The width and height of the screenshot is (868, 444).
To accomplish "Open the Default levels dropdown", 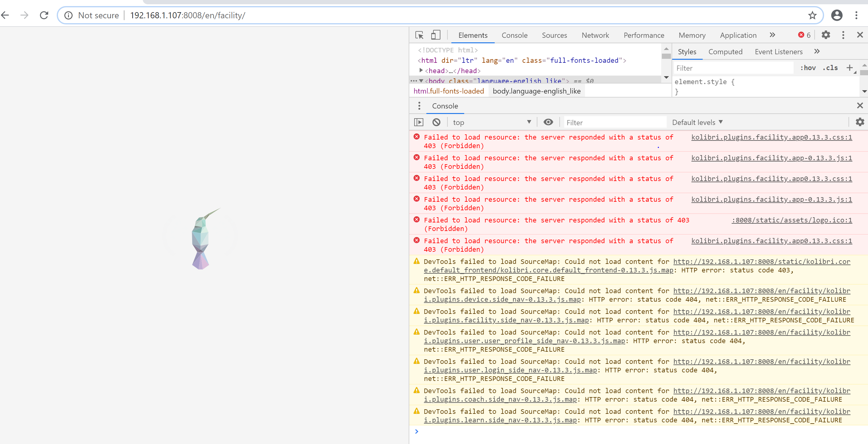I will (x=697, y=123).
